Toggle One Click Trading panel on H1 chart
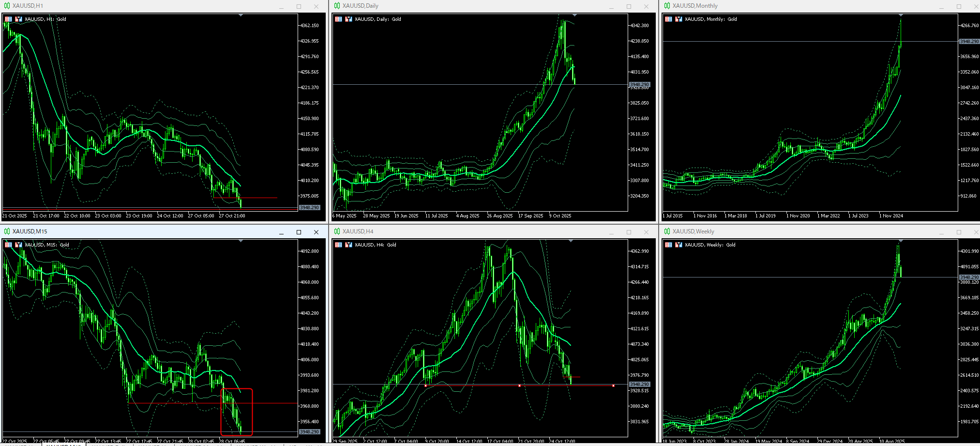This screenshot has width=980, height=446. [x=8, y=19]
